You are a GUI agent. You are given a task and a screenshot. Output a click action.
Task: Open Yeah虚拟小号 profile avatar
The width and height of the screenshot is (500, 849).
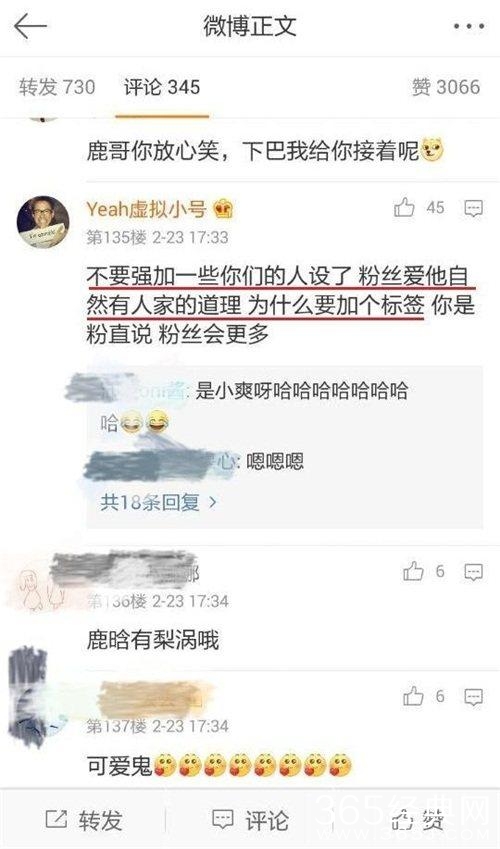43,222
